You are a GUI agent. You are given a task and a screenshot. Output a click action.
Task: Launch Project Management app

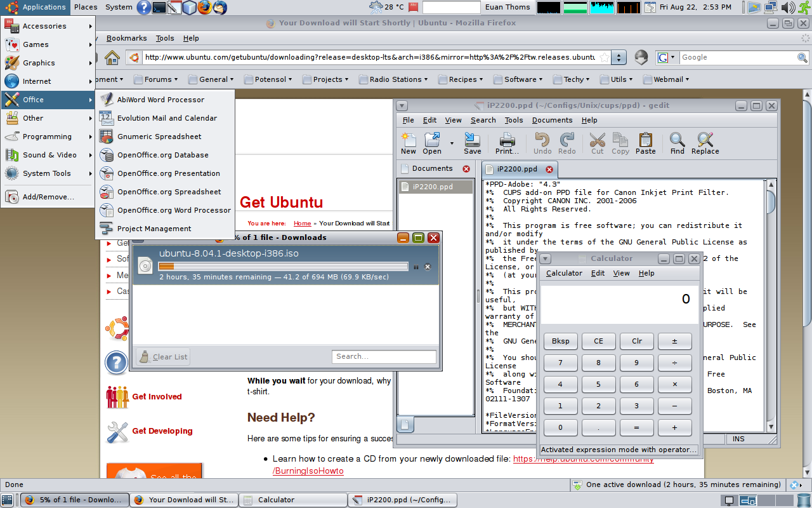pyautogui.click(x=165, y=229)
